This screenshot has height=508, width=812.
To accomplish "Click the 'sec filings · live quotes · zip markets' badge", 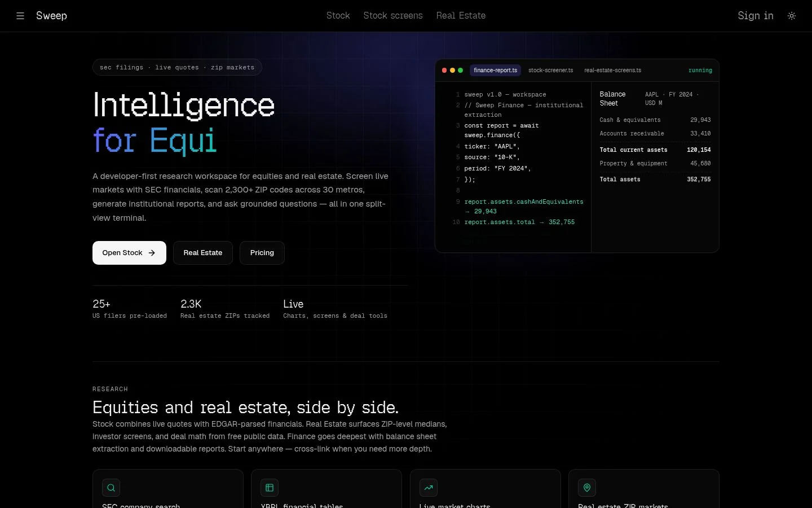I will [177, 67].
